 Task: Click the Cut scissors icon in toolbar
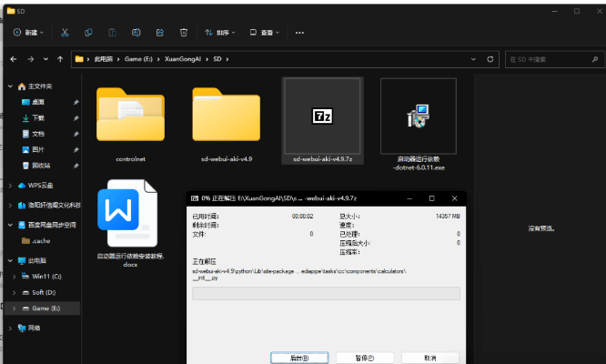pyautogui.click(x=65, y=33)
